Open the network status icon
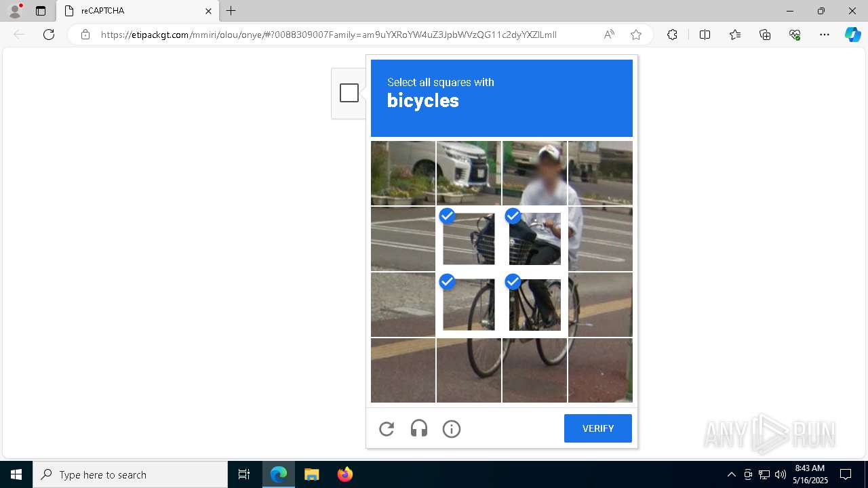Viewport: 868px width, 488px height. (x=764, y=474)
